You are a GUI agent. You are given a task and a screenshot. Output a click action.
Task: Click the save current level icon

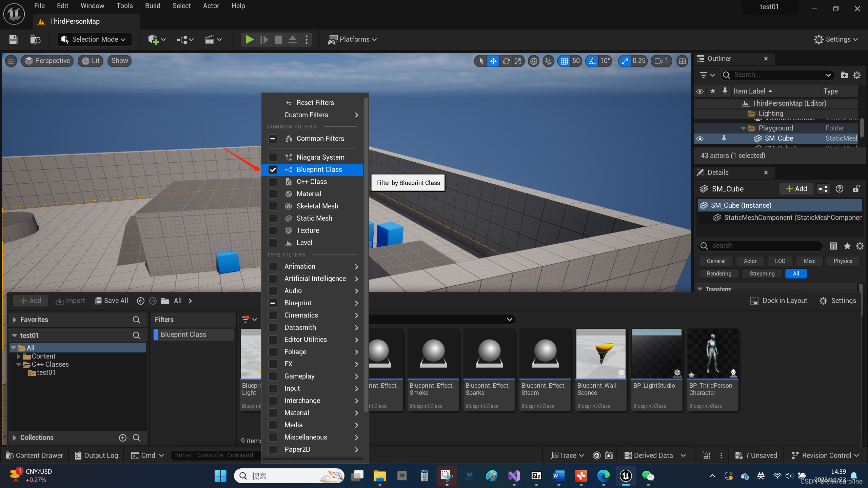coord(13,39)
